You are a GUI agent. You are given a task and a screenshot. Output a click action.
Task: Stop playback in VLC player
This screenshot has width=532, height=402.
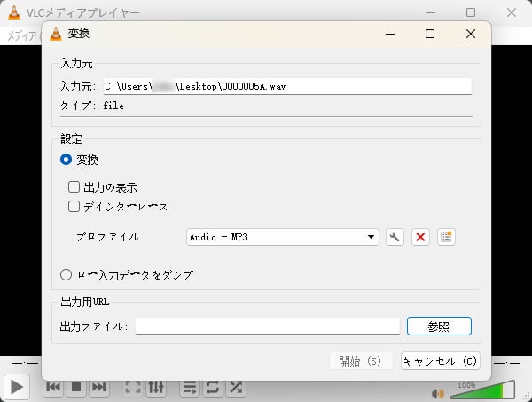(76, 387)
